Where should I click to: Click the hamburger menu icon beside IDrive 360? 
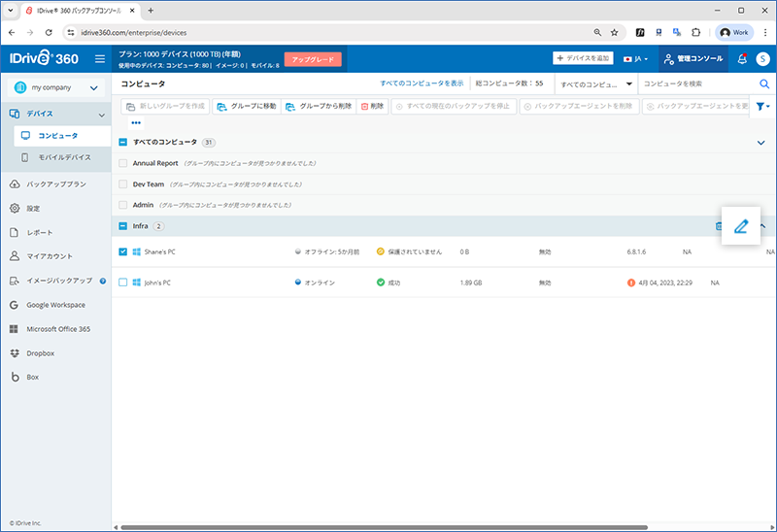point(100,59)
